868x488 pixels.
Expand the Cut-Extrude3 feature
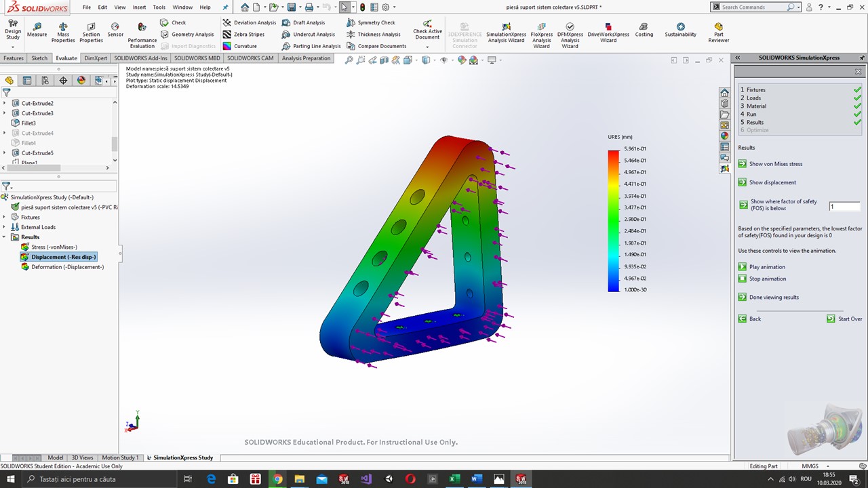(5, 113)
